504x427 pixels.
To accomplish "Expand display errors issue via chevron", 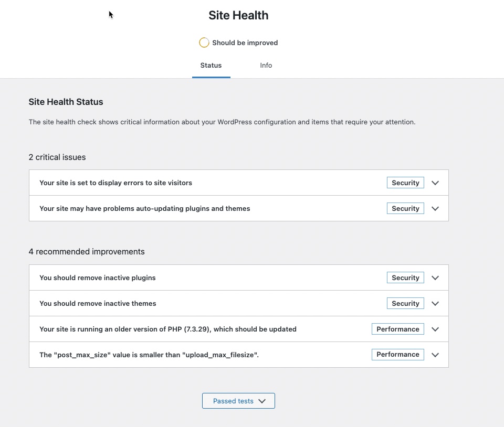I will click(435, 183).
